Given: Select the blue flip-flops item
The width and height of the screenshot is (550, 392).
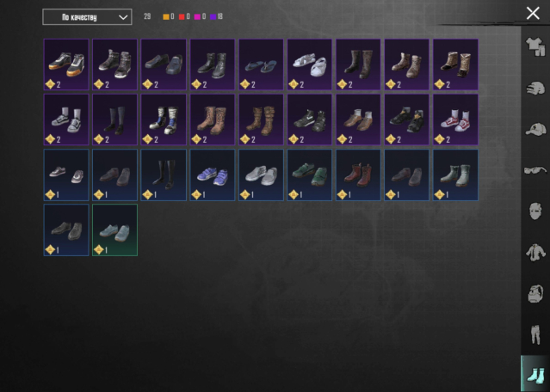Looking at the screenshot, I should pyautogui.click(x=261, y=64).
